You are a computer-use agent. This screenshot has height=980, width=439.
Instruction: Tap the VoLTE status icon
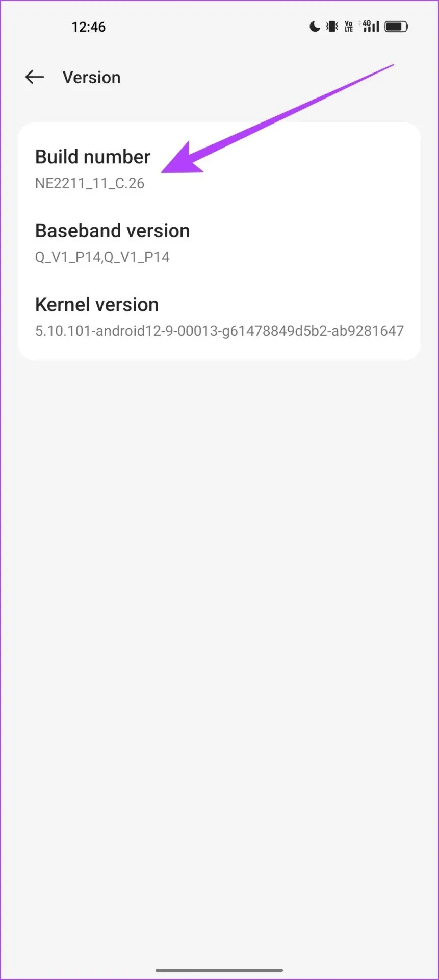[349, 27]
